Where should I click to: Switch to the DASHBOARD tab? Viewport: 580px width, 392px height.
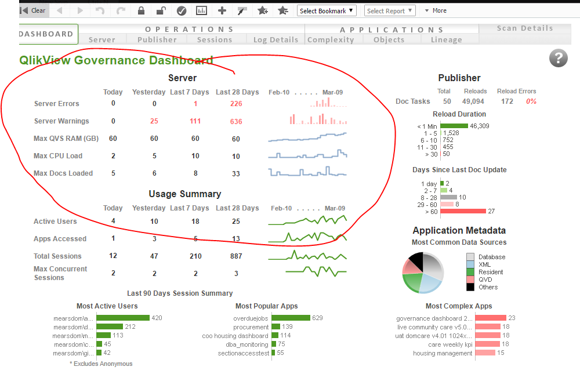coord(48,34)
